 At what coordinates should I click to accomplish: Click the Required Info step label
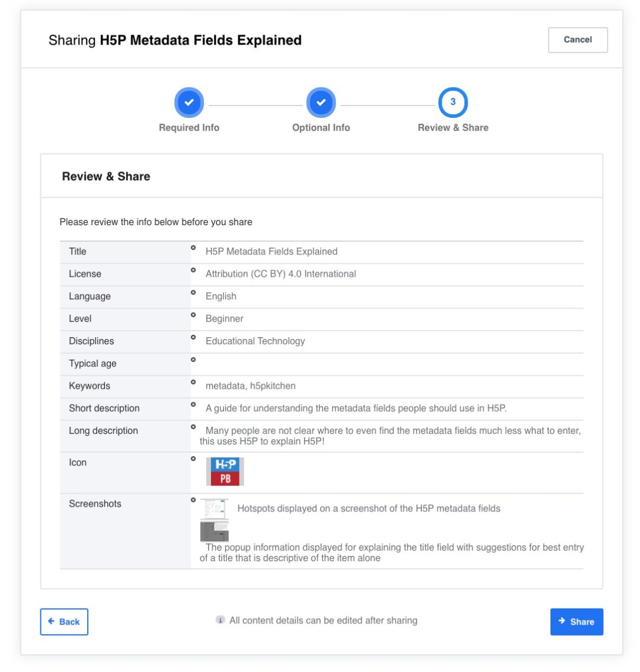(189, 127)
